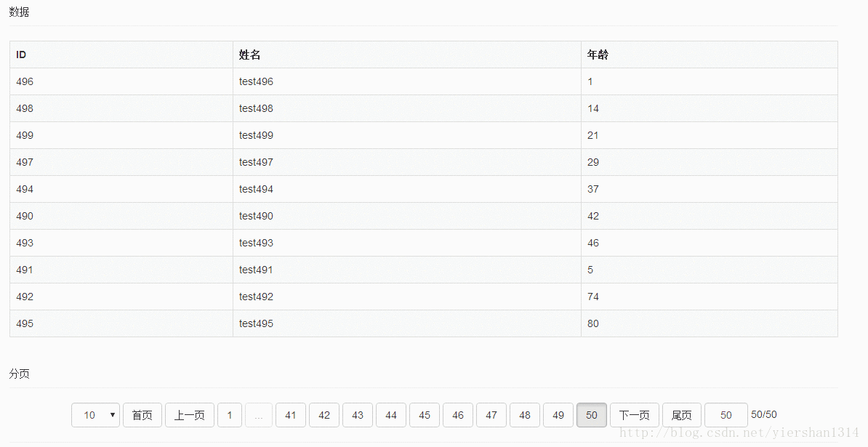
Task: Jump to page 1
Action: 230,415
